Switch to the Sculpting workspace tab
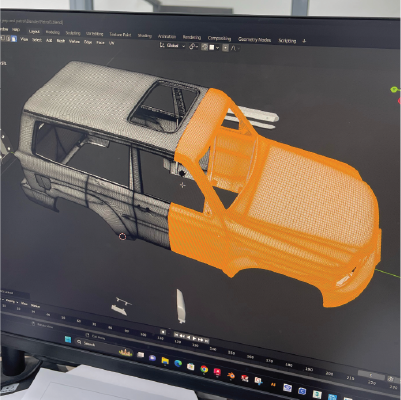Viewport: 401px width, 400px height. click(73, 33)
